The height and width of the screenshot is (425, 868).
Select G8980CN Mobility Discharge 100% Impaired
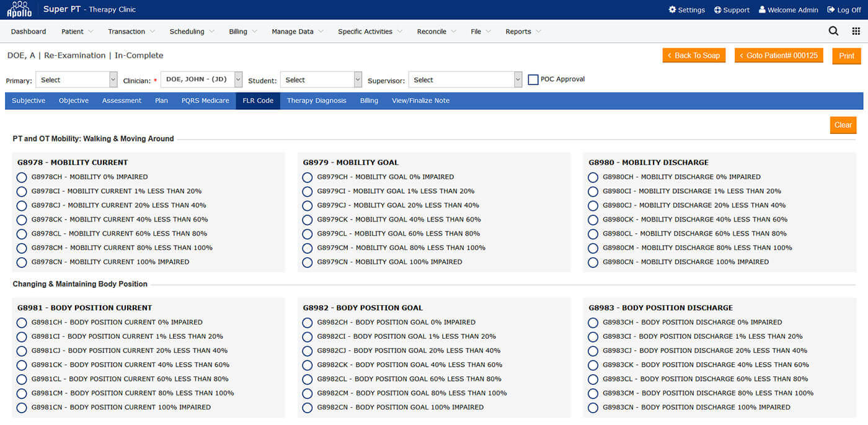[x=593, y=262]
